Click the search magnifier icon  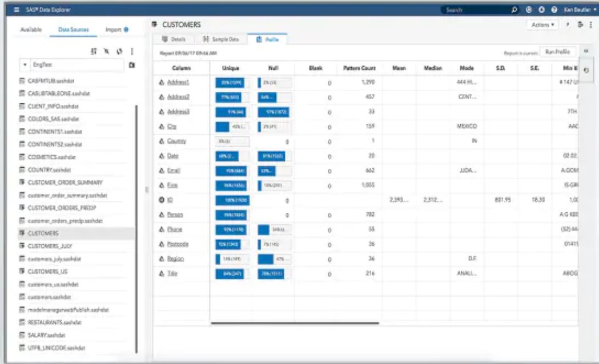(x=514, y=10)
